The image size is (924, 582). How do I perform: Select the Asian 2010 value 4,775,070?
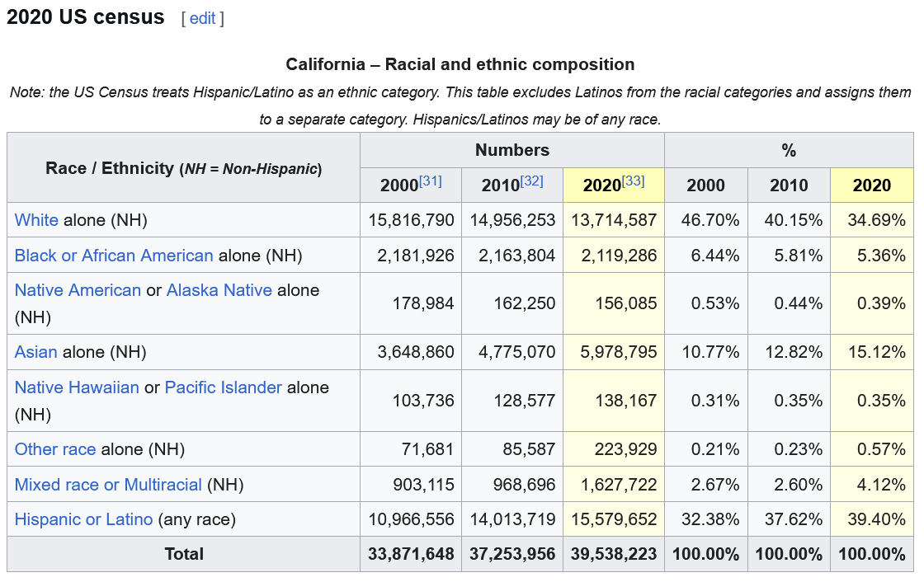click(516, 352)
